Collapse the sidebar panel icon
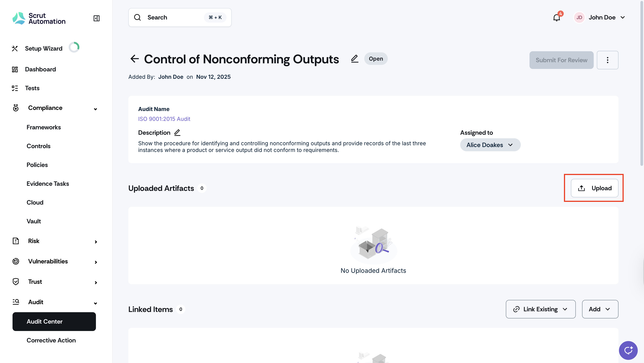The image size is (644, 363). pos(97,18)
